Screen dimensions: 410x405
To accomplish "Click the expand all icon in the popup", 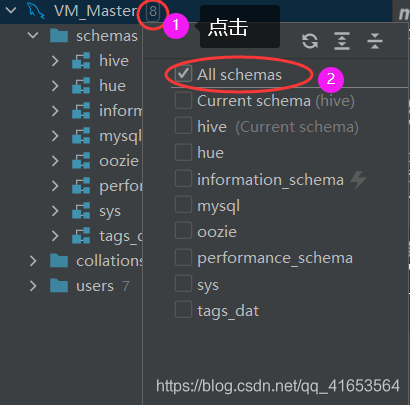I will point(342,41).
